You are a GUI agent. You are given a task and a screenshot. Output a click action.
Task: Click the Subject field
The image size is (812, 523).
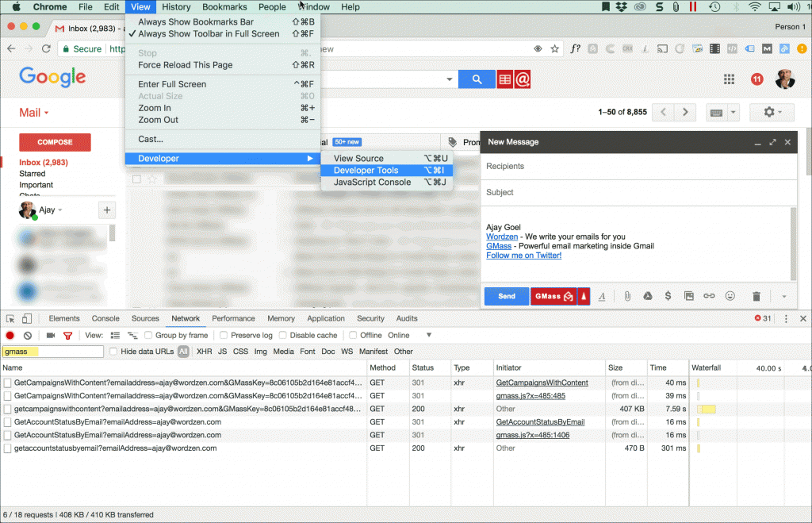point(638,192)
